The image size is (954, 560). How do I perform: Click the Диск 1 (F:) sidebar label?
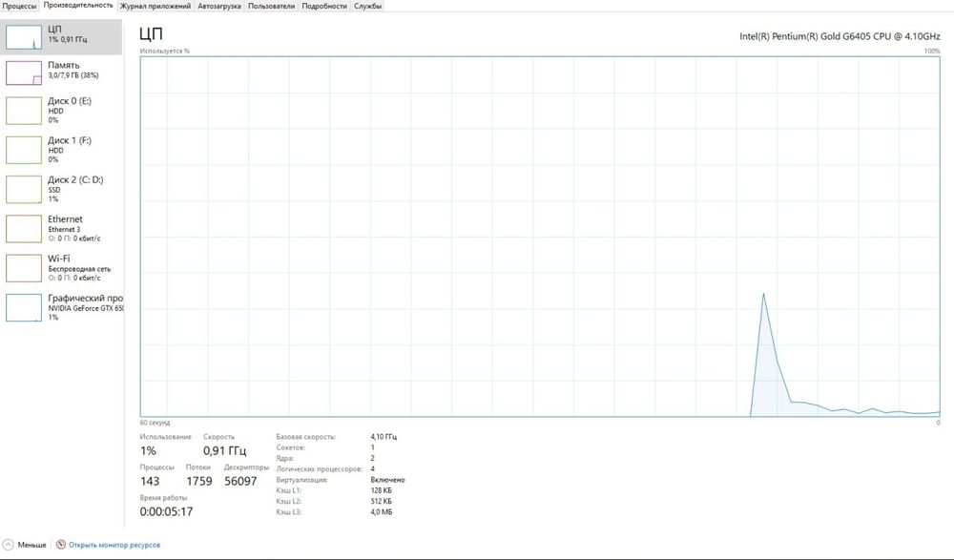pyautogui.click(x=70, y=140)
